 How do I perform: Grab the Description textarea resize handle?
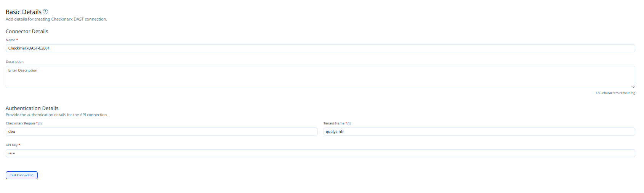(x=633, y=86)
